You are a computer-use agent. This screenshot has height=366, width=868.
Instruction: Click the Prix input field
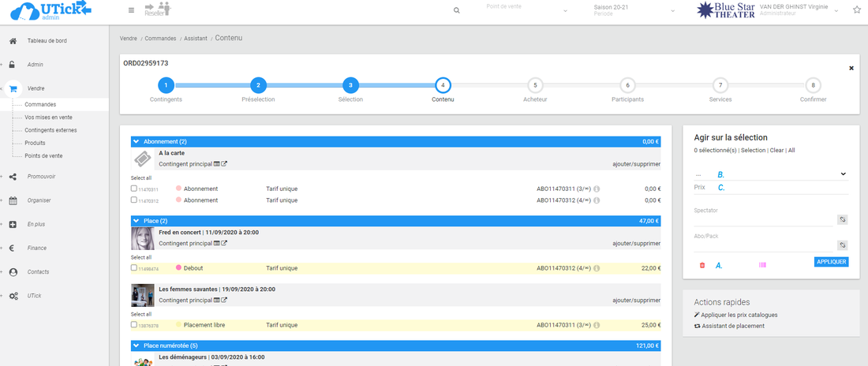point(781,188)
